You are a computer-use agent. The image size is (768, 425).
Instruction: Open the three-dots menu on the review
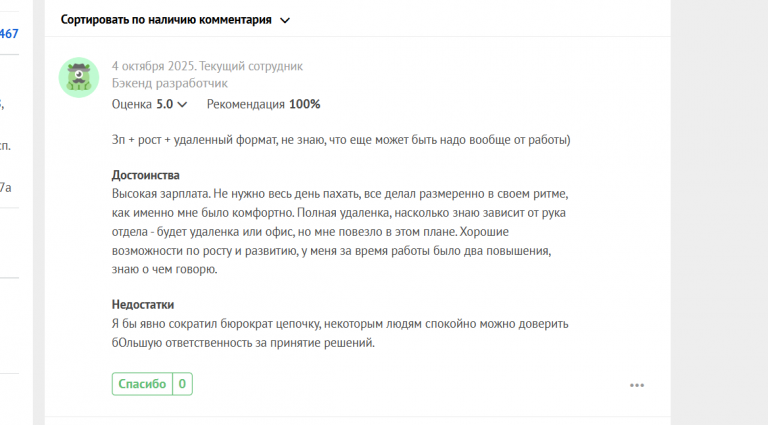(637, 385)
